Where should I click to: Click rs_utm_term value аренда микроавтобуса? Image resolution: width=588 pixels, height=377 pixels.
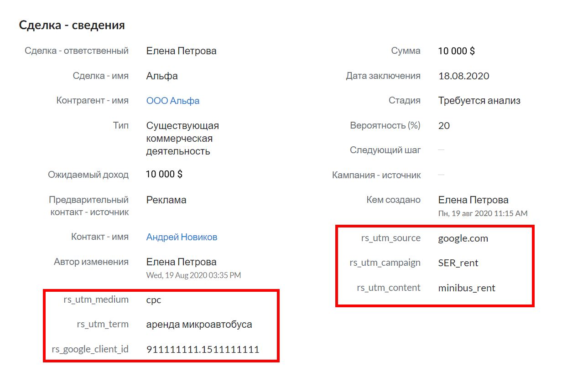point(199,325)
